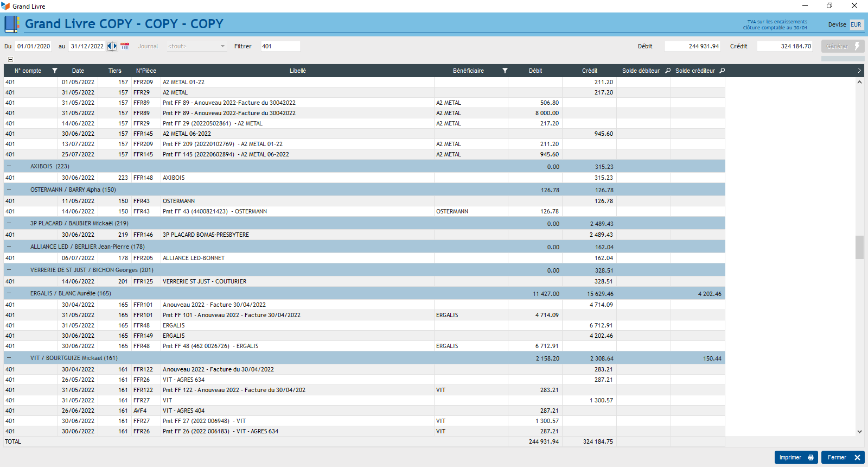The image size is (868, 467).
Task: Collapse all groups with the minus box
Action: pos(10,59)
